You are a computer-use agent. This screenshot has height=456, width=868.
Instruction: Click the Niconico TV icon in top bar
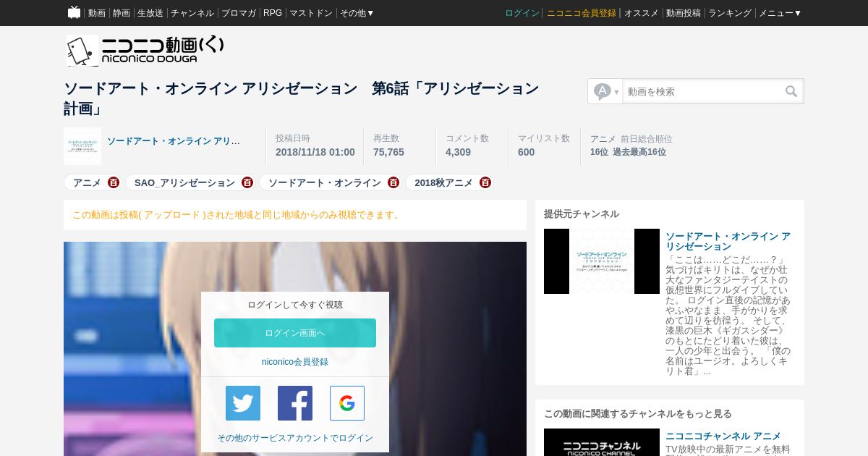74,12
